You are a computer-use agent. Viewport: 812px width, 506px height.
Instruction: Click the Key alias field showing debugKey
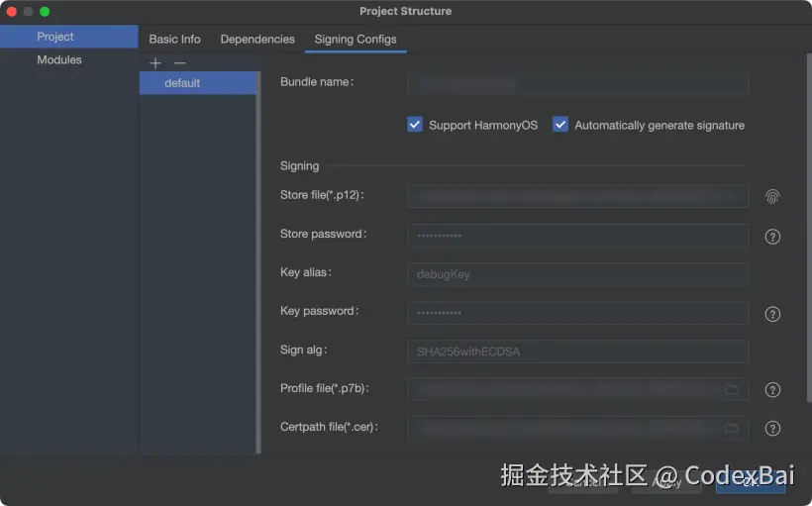coord(578,274)
